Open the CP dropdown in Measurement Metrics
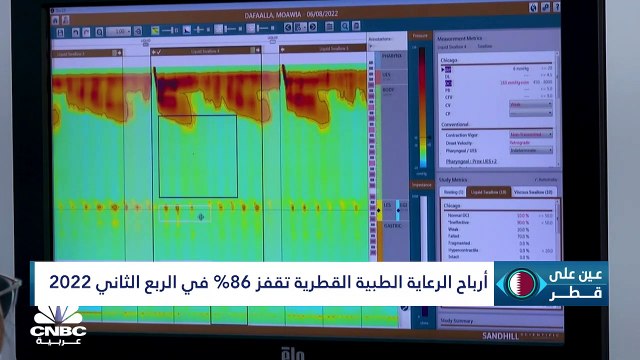Image resolution: width=640 pixels, height=360 pixels. click(531, 113)
